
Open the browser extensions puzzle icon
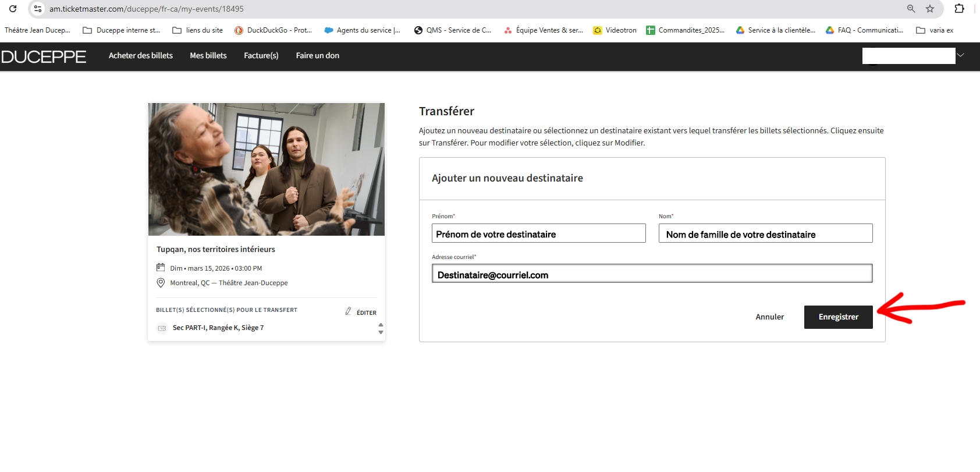(x=959, y=9)
